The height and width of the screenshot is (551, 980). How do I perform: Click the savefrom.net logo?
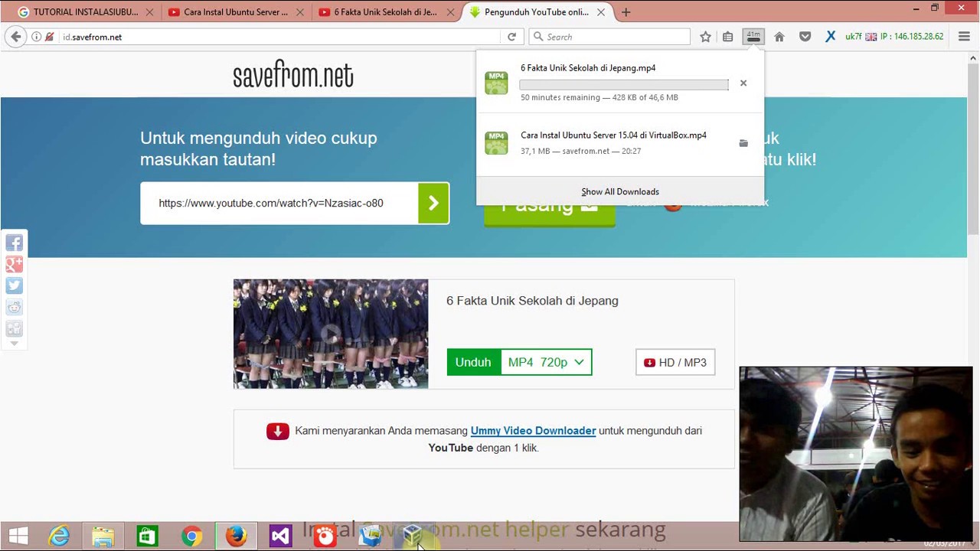(293, 75)
